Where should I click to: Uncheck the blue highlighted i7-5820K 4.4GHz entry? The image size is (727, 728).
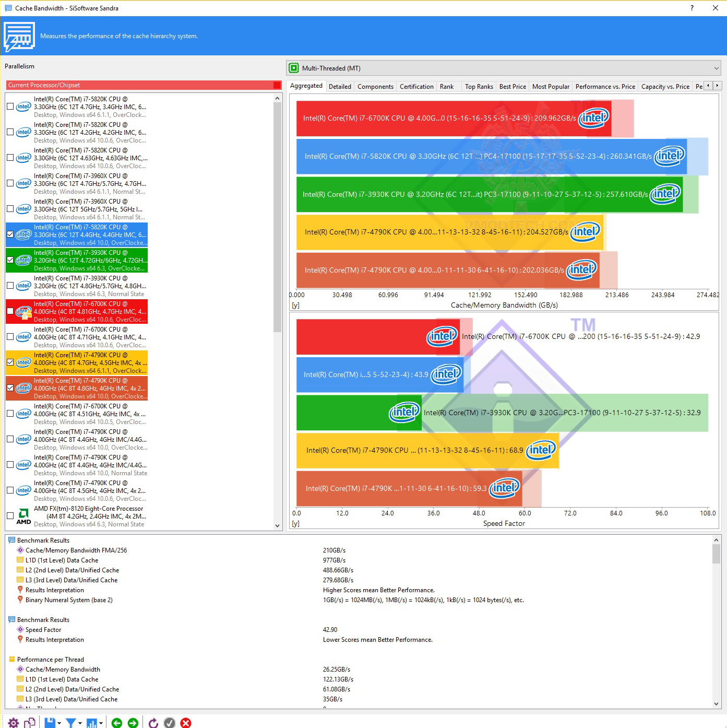tap(10, 234)
